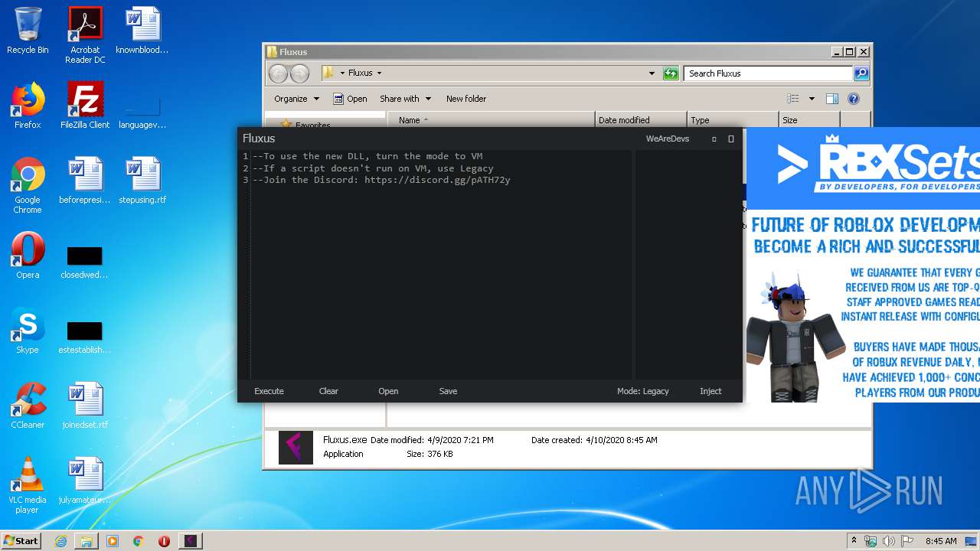Sort files by the Name column
Image resolution: width=980 pixels, height=551 pixels.
[492, 120]
